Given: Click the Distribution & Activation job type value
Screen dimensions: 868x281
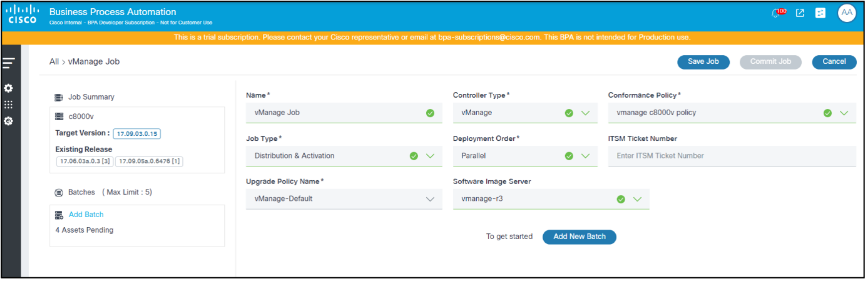Looking at the screenshot, I should tap(294, 156).
